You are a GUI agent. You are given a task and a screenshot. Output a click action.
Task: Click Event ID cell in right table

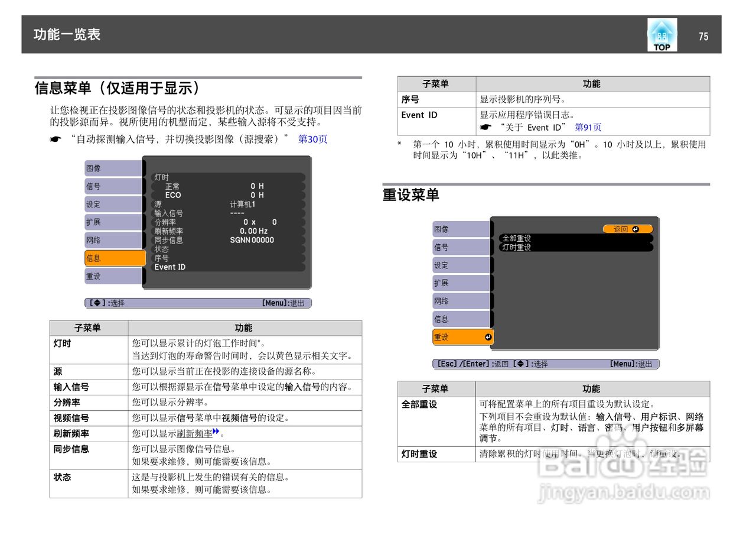pos(436,121)
